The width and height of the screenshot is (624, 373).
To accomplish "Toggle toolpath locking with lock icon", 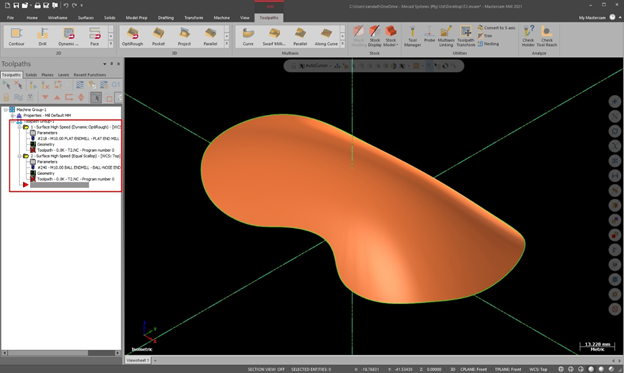I will [6, 97].
